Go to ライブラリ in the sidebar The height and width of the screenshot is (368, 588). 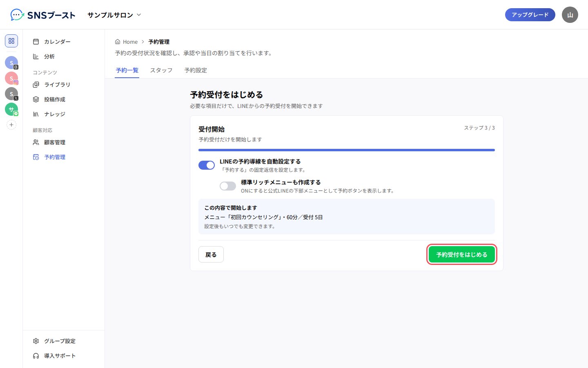pos(64,85)
